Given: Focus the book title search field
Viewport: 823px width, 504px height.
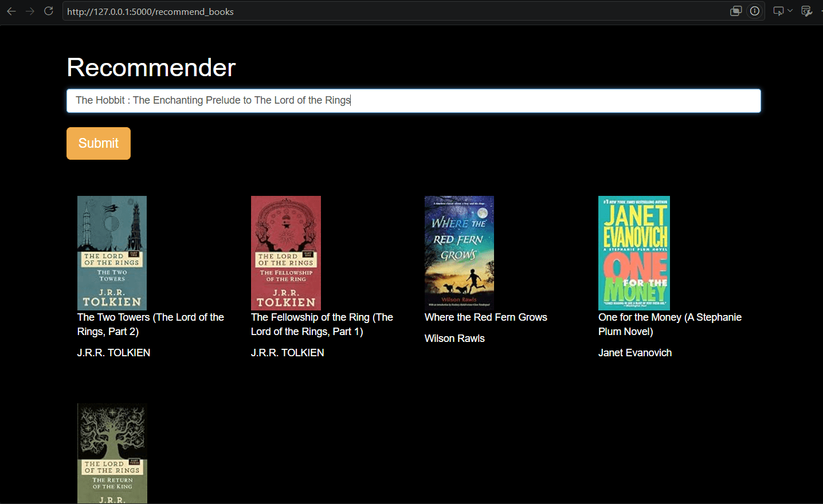Looking at the screenshot, I should click(x=414, y=101).
